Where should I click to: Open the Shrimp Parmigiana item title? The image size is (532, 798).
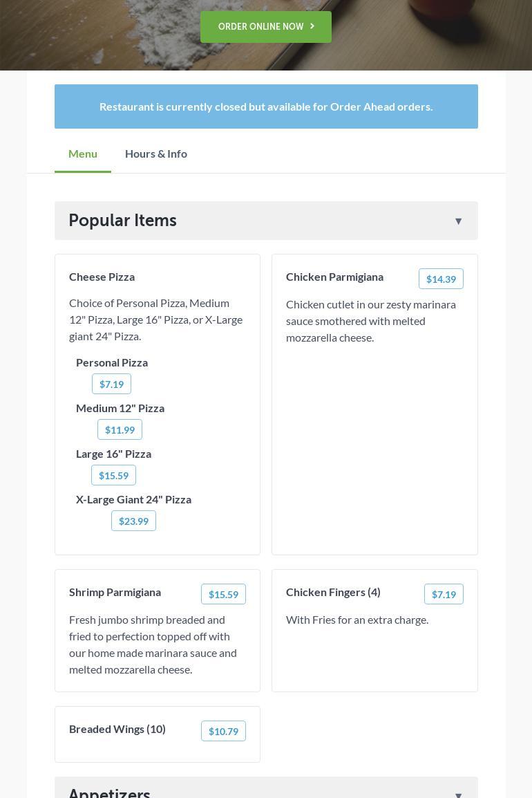(115, 592)
